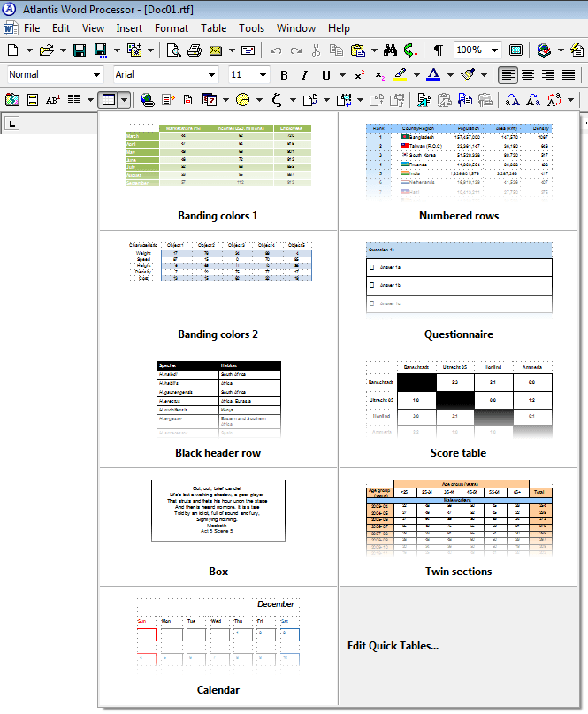This screenshot has height=714, width=588.
Task: Open the font size 11 dropdown
Action: (263, 75)
